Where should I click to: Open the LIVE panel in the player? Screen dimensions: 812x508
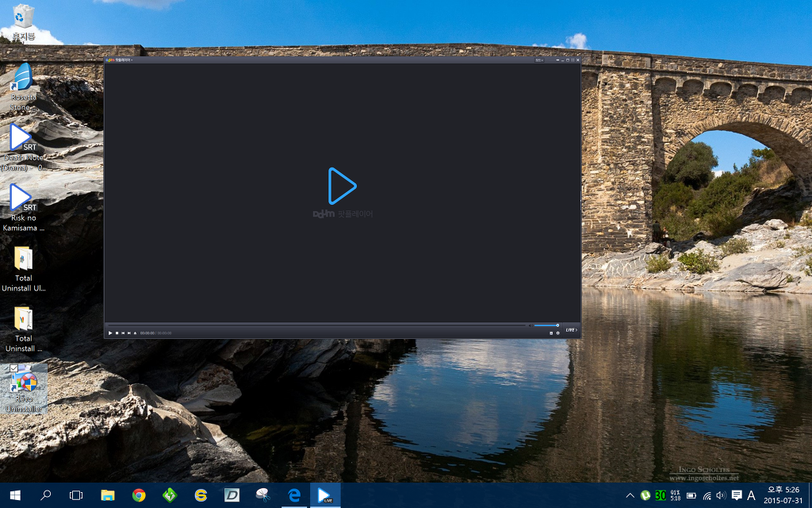click(571, 329)
